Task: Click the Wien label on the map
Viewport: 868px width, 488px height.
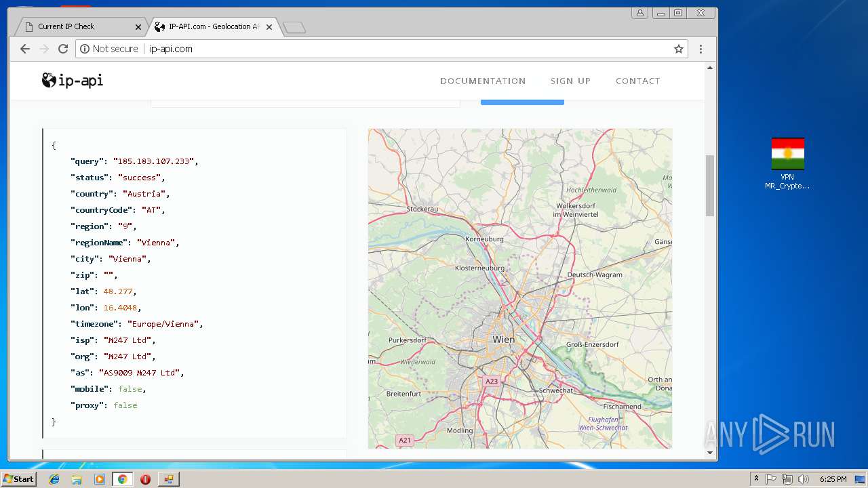Action: (x=503, y=339)
